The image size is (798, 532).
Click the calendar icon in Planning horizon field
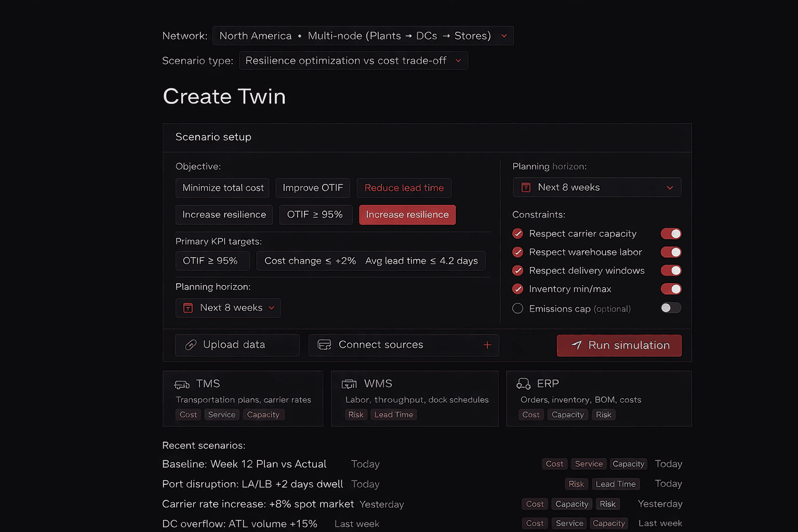click(526, 187)
